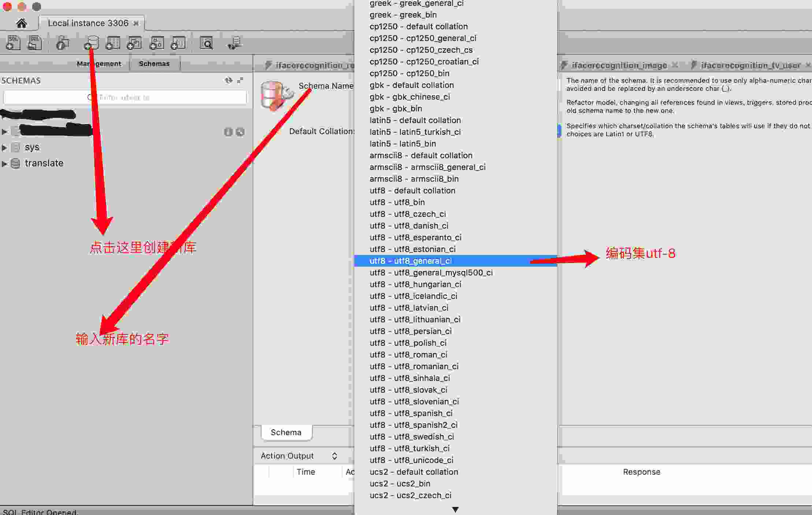Image resolution: width=812 pixels, height=515 pixels.
Task: Select the sys schema
Action: [32, 147]
